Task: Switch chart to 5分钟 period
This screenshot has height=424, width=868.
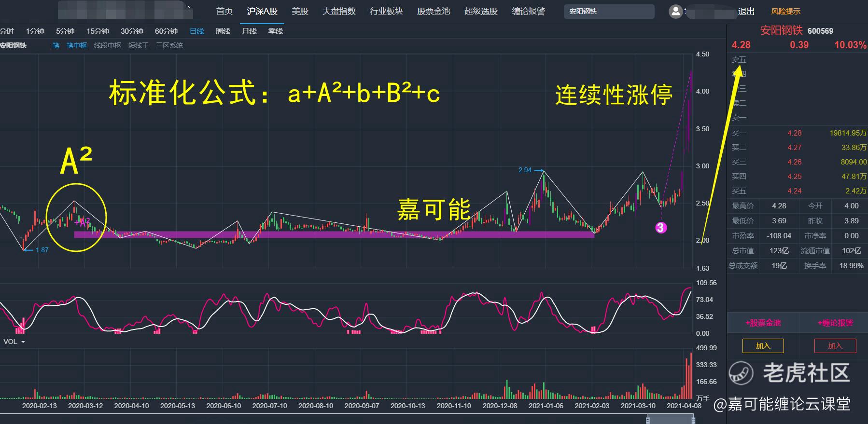Action: coord(65,31)
